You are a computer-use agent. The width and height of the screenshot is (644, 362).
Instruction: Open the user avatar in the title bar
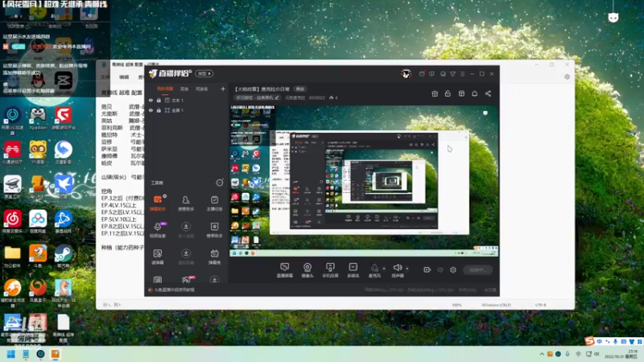coord(407,74)
